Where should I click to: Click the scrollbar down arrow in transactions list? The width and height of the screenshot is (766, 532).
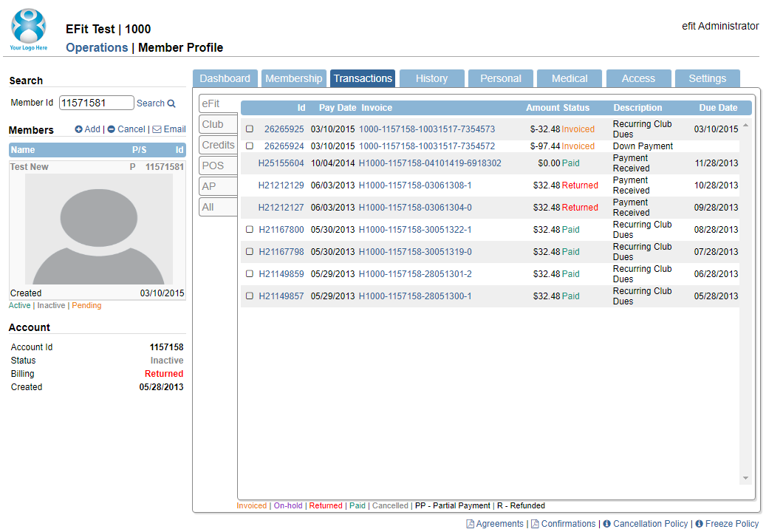pyautogui.click(x=745, y=478)
